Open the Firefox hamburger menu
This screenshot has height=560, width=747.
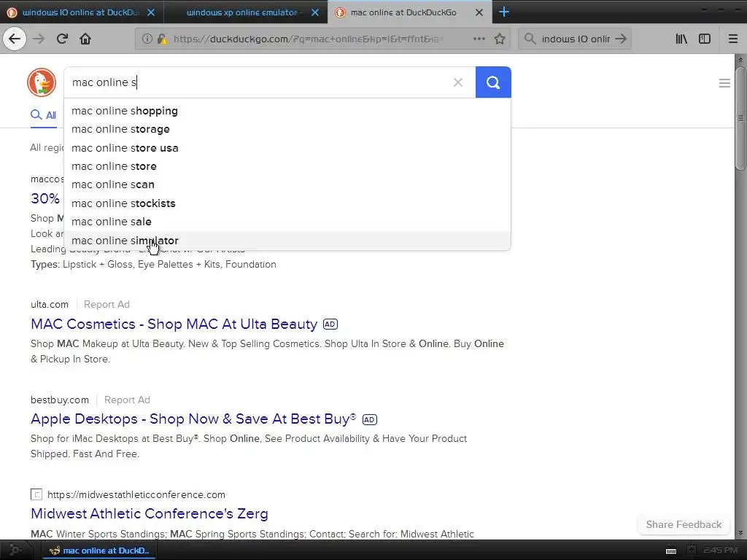[732, 39]
